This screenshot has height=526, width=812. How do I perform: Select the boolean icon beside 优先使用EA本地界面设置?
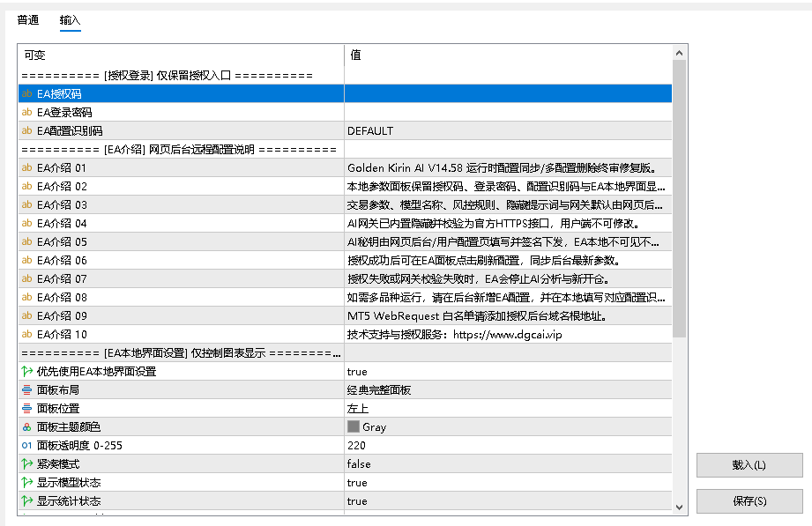(x=27, y=372)
